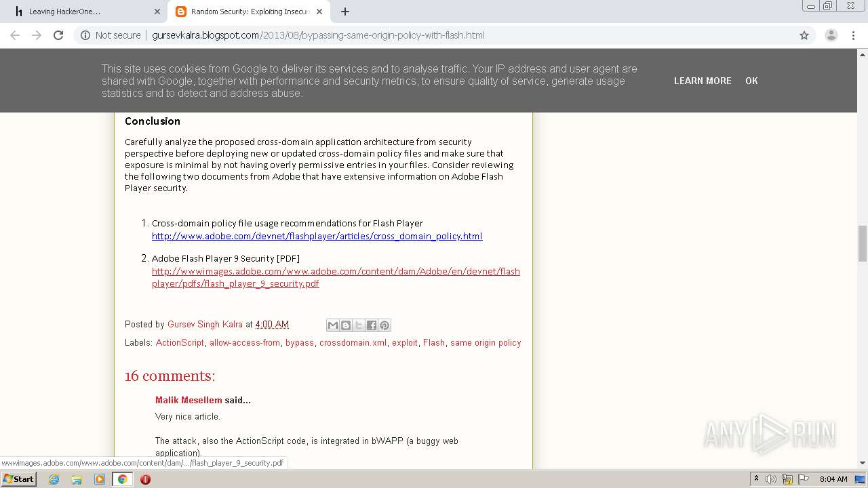Open the Action Center flag icon
Viewport: 868px width, 488px height.
tap(804, 479)
